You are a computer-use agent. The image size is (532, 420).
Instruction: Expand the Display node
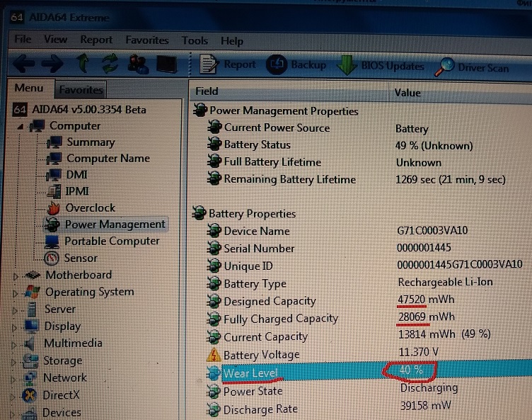14,328
